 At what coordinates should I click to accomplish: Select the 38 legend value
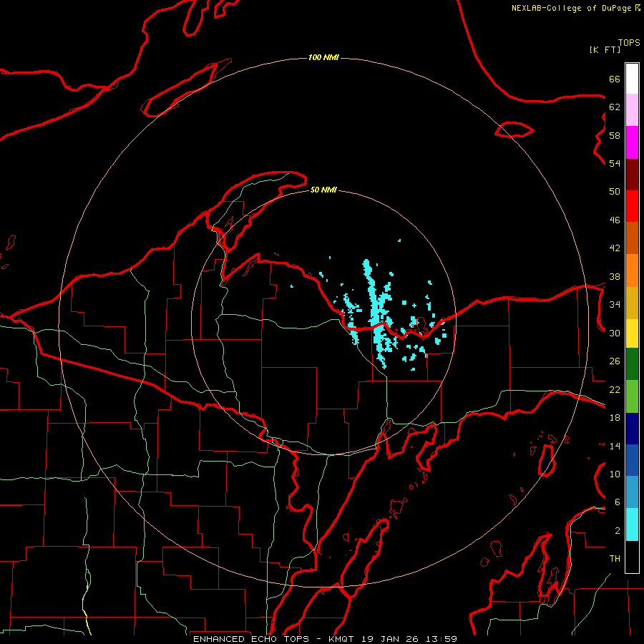click(615, 276)
